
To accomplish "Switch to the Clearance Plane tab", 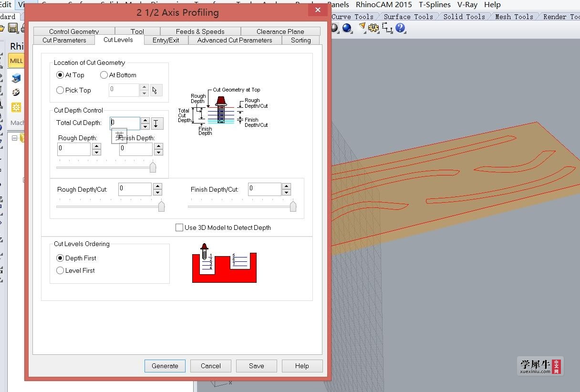I will click(280, 31).
